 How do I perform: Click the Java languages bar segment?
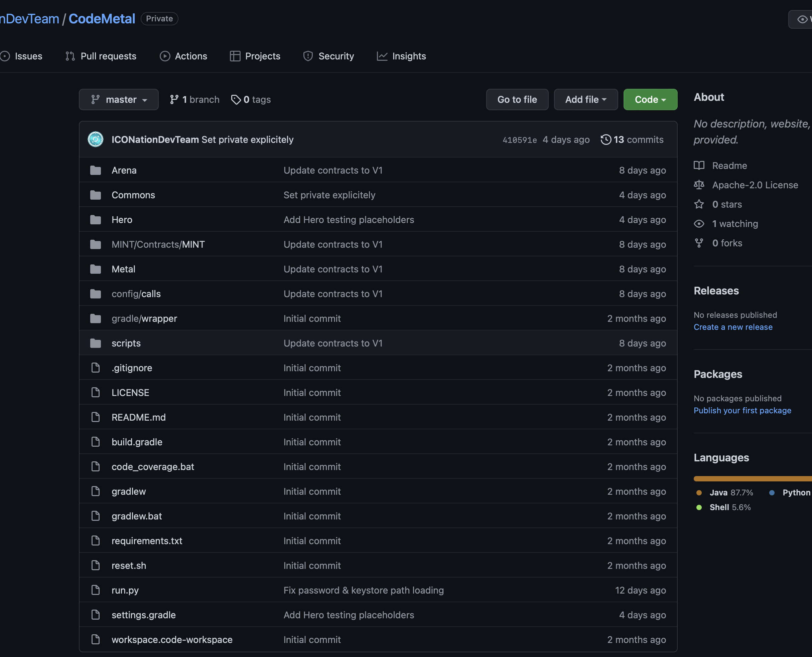click(x=750, y=479)
